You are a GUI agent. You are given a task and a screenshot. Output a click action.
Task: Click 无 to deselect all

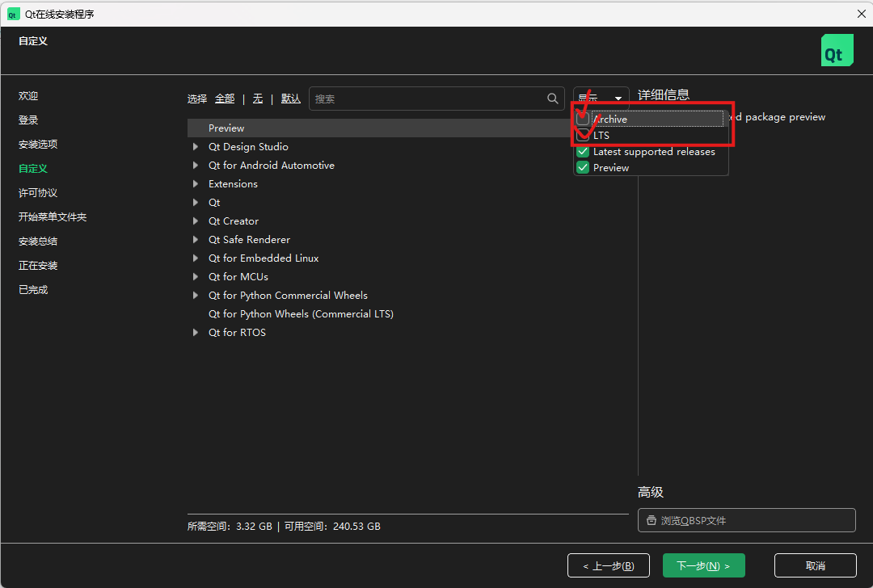coord(257,99)
